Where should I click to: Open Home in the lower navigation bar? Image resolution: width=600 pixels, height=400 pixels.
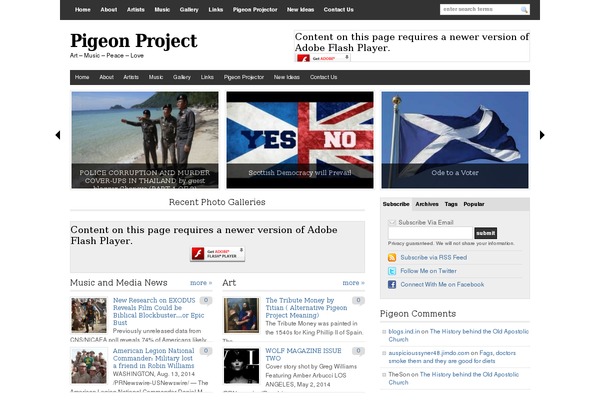(82, 77)
